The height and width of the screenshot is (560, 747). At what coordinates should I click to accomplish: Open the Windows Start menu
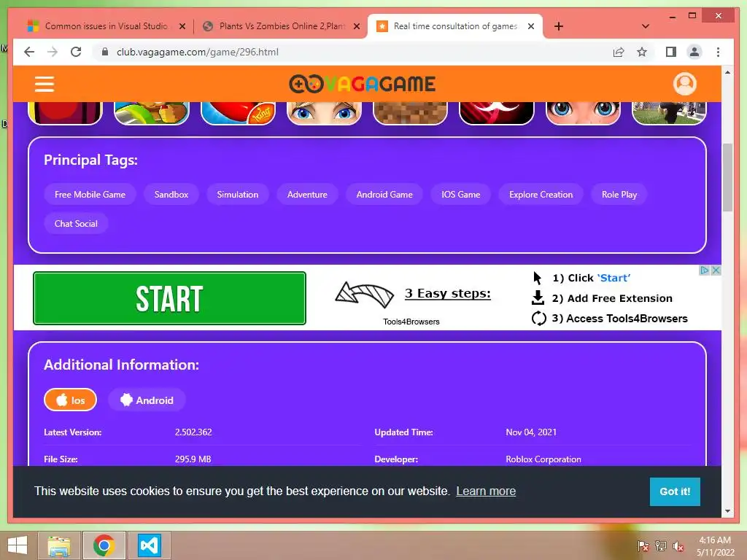(x=18, y=545)
